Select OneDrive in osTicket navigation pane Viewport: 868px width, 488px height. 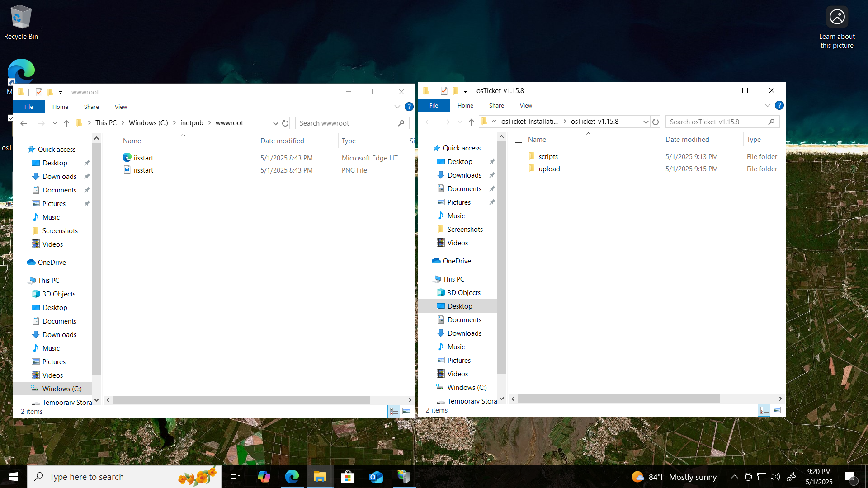(457, 261)
